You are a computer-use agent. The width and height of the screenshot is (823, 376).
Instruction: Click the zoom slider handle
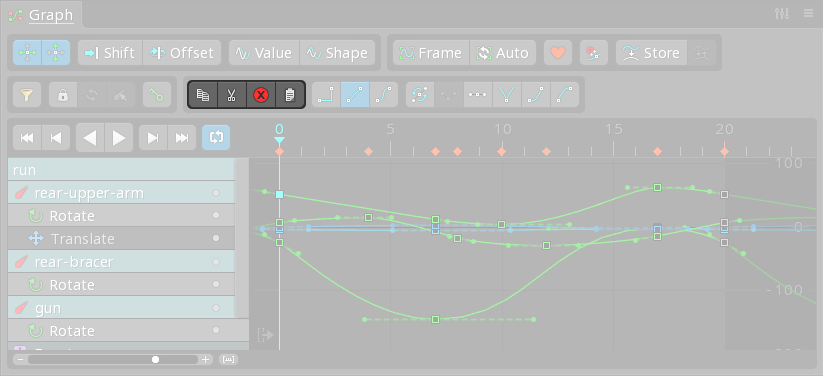pyautogui.click(x=155, y=360)
